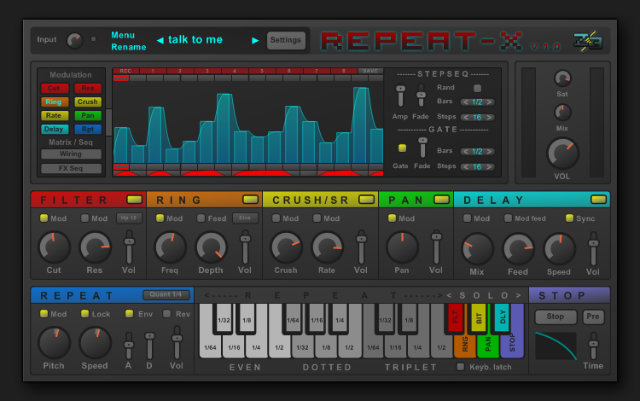The width and height of the screenshot is (640, 401).
Task: Adjust the master Mix knob
Action: click(562, 112)
